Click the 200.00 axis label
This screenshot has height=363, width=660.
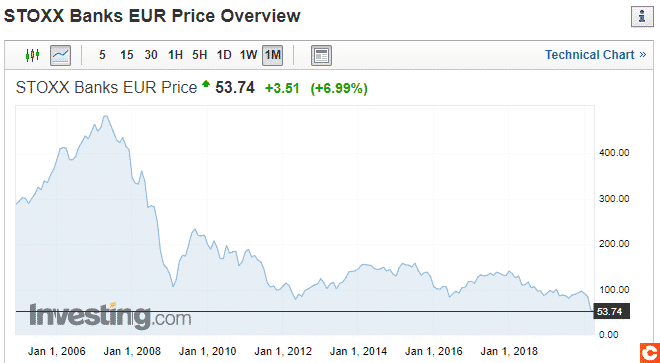coord(614,244)
